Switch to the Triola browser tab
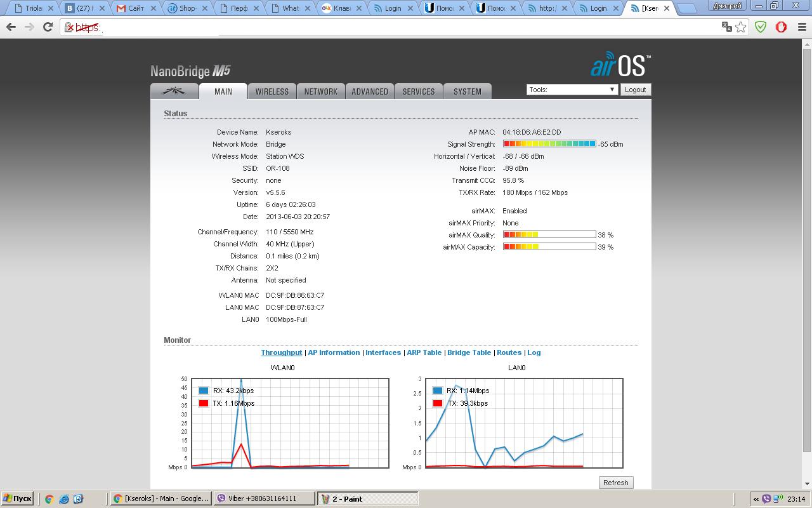 pyautogui.click(x=32, y=8)
